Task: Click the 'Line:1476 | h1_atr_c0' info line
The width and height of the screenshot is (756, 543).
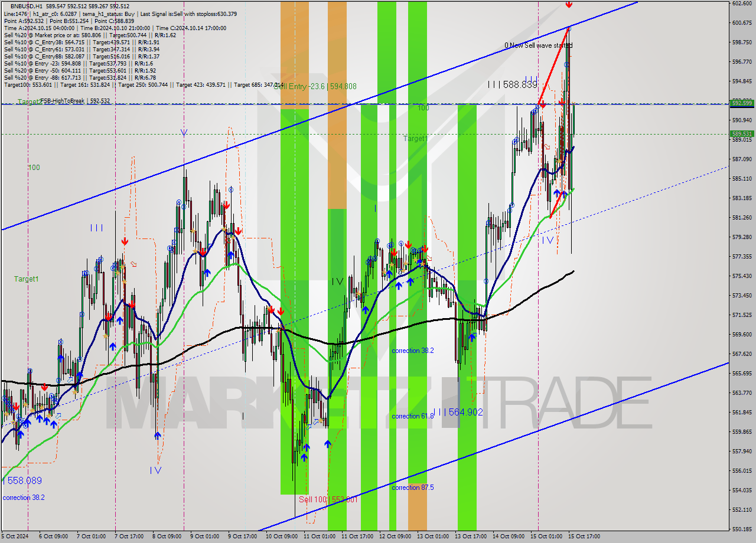Action: [120, 14]
